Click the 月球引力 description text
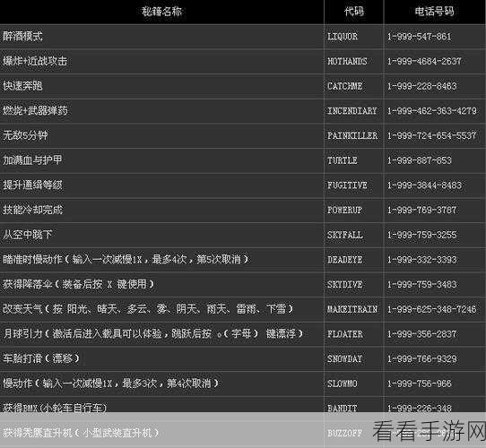Image resolution: width=486 pixels, height=448 pixels. (x=153, y=334)
